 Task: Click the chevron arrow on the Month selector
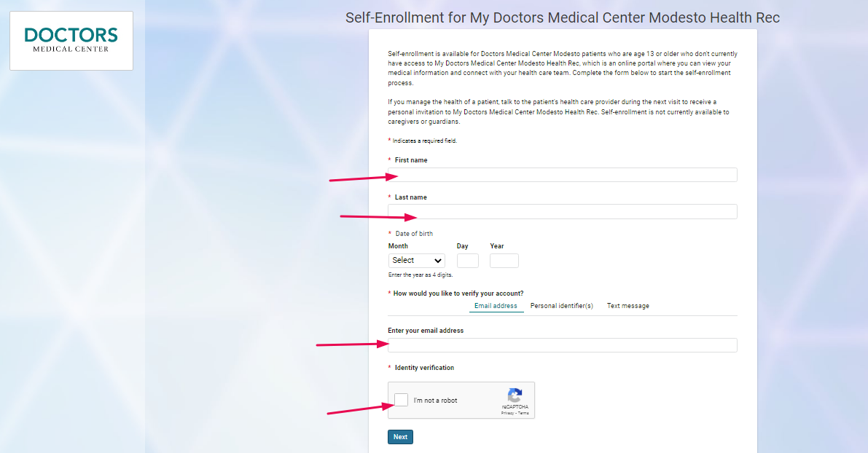click(x=439, y=260)
